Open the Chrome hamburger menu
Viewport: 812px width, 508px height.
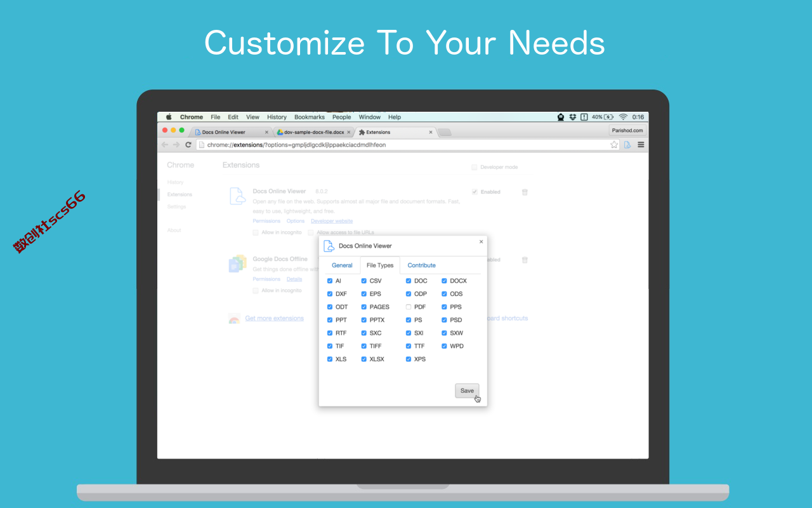[641, 145]
